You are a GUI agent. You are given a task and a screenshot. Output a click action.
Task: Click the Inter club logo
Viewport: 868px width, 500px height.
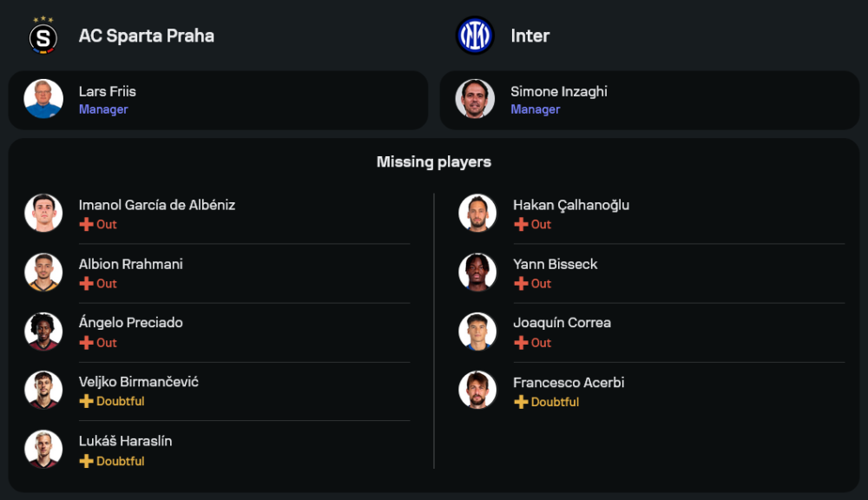(x=475, y=36)
